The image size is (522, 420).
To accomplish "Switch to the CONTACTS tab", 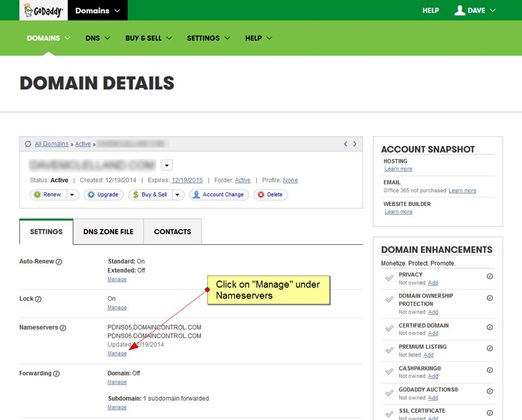I will [172, 232].
